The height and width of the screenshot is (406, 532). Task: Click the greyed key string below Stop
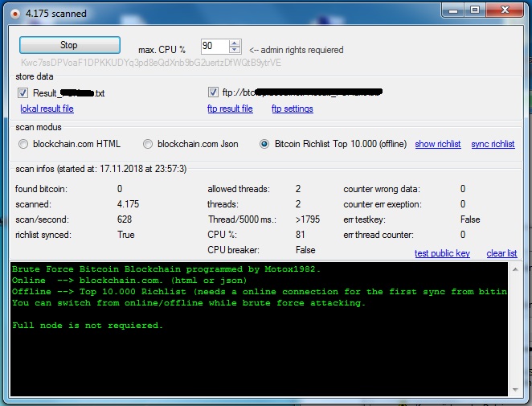click(151, 63)
